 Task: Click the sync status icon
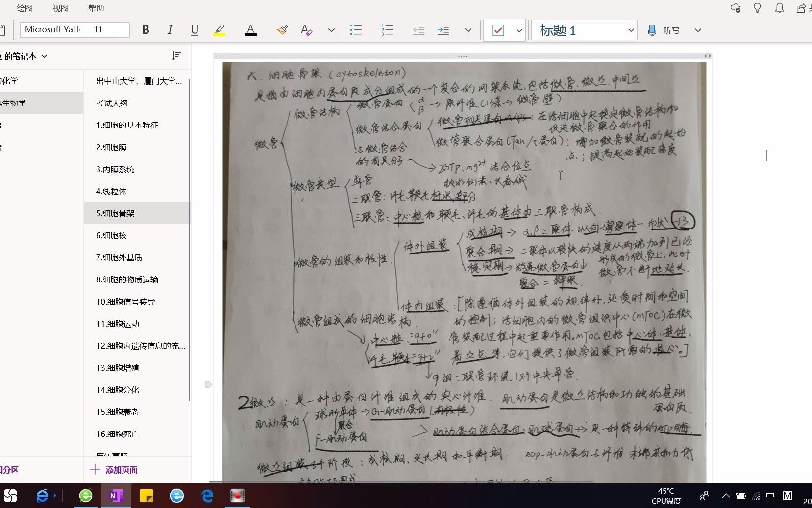pos(735,8)
